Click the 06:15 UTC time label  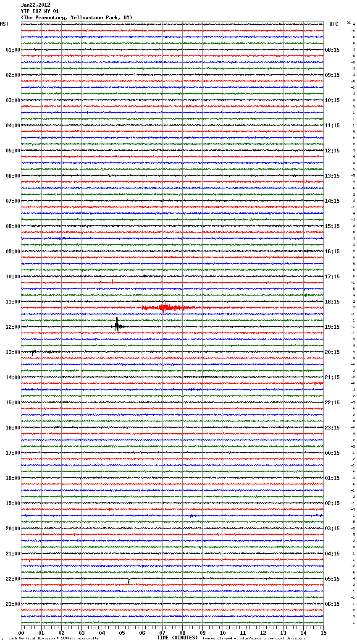point(332,604)
